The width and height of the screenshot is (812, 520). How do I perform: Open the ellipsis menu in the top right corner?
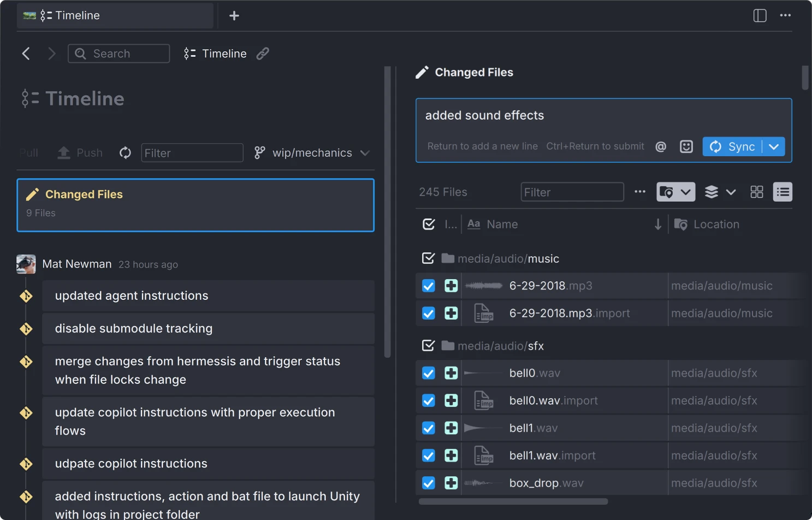coord(785,15)
